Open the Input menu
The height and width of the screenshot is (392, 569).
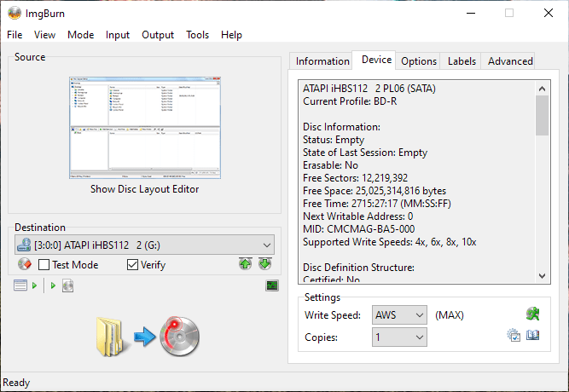118,35
